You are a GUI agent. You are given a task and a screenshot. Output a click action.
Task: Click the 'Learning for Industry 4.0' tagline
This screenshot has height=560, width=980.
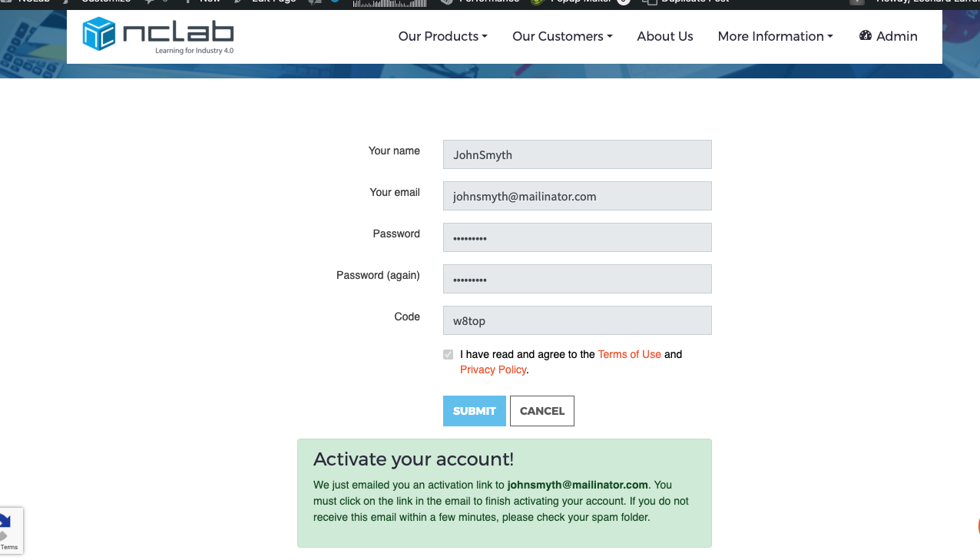pyautogui.click(x=194, y=51)
